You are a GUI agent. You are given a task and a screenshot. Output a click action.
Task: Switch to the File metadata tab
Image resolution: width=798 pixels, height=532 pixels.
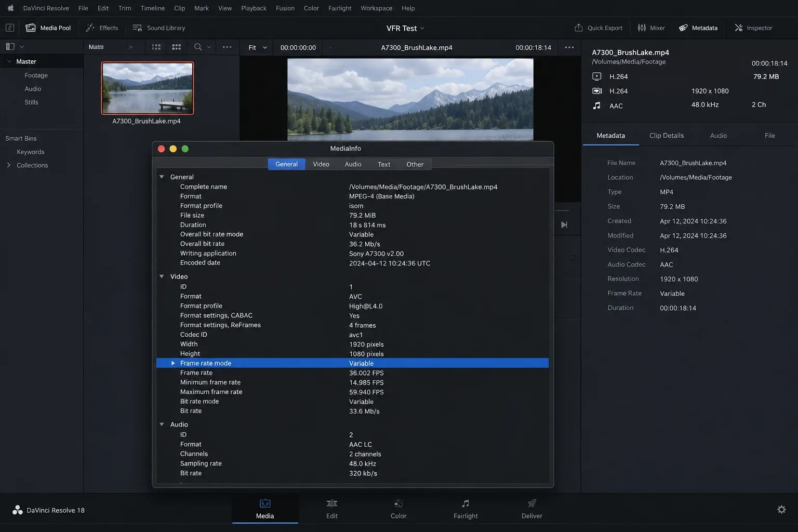pos(769,136)
